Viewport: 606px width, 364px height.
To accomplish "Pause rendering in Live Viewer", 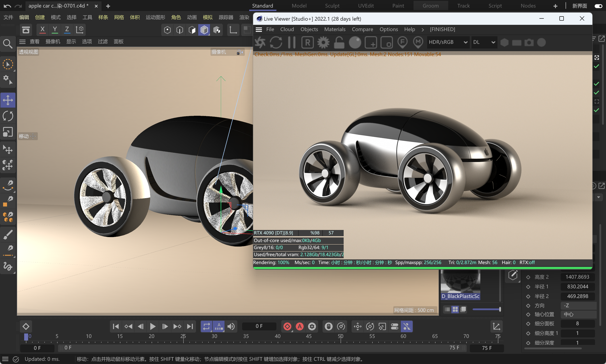I will pyautogui.click(x=292, y=42).
